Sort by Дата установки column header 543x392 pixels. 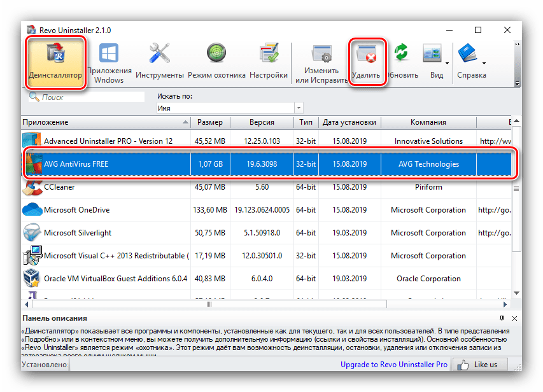[x=349, y=122]
